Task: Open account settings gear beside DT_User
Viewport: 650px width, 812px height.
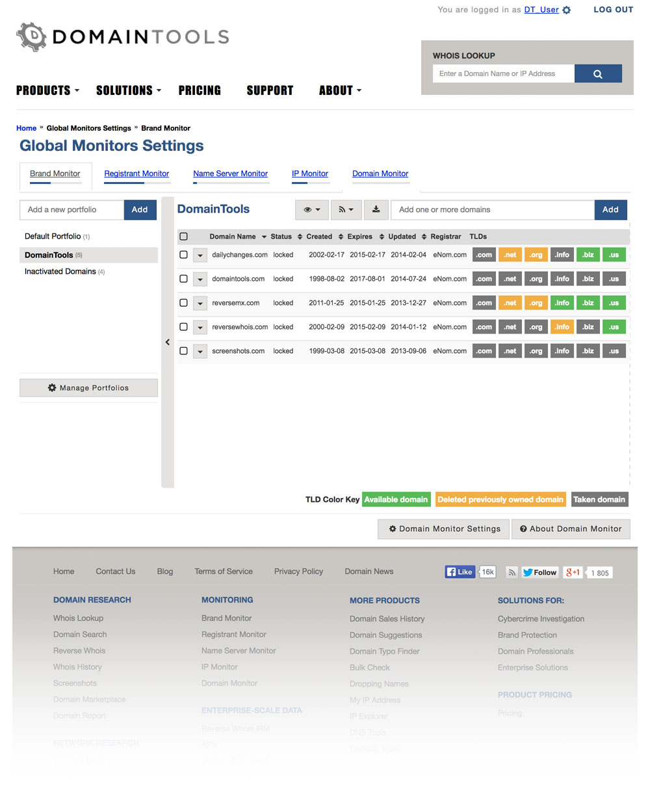Action: (x=566, y=10)
